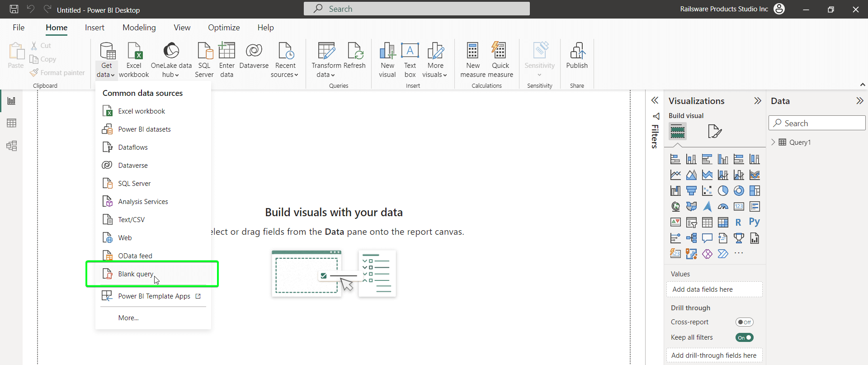Click the Add data fields here well
This screenshot has width=868, height=365.
click(x=714, y=289)
